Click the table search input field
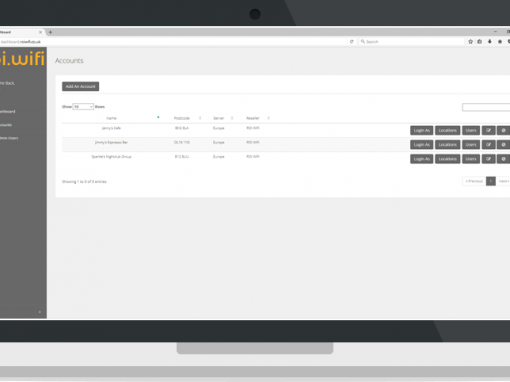 pyautogui.click(x=486, y=107)
